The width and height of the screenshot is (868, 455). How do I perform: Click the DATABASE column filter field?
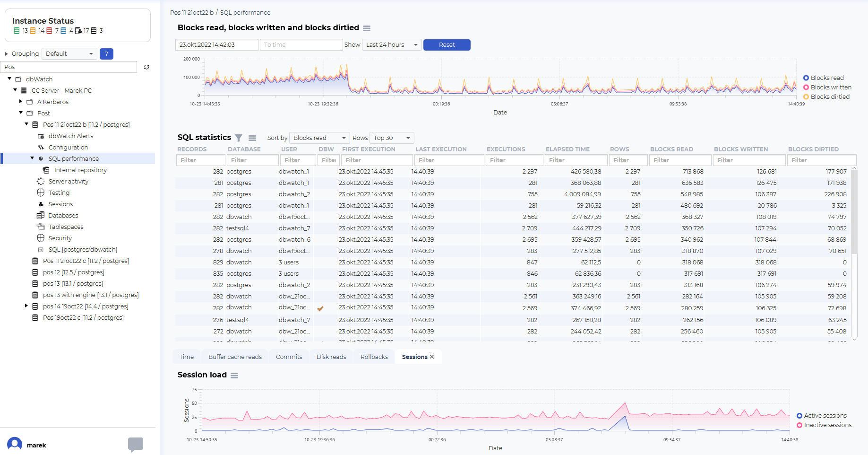[x=253, y=160]
